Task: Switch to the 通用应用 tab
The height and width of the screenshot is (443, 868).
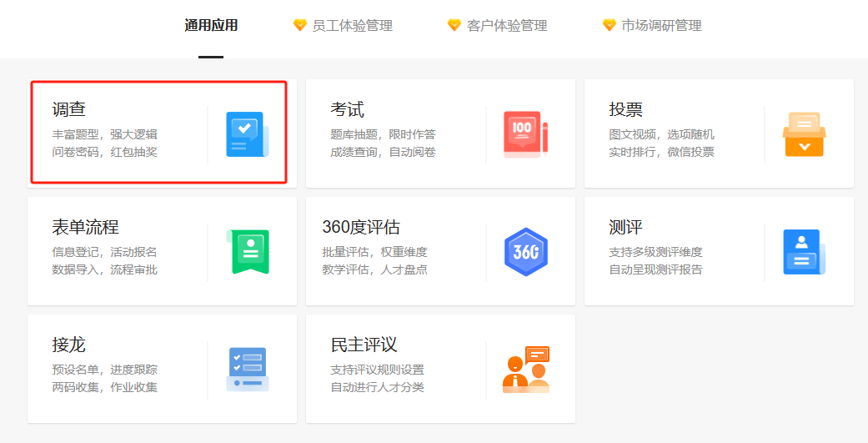Action: pos(211,26)
